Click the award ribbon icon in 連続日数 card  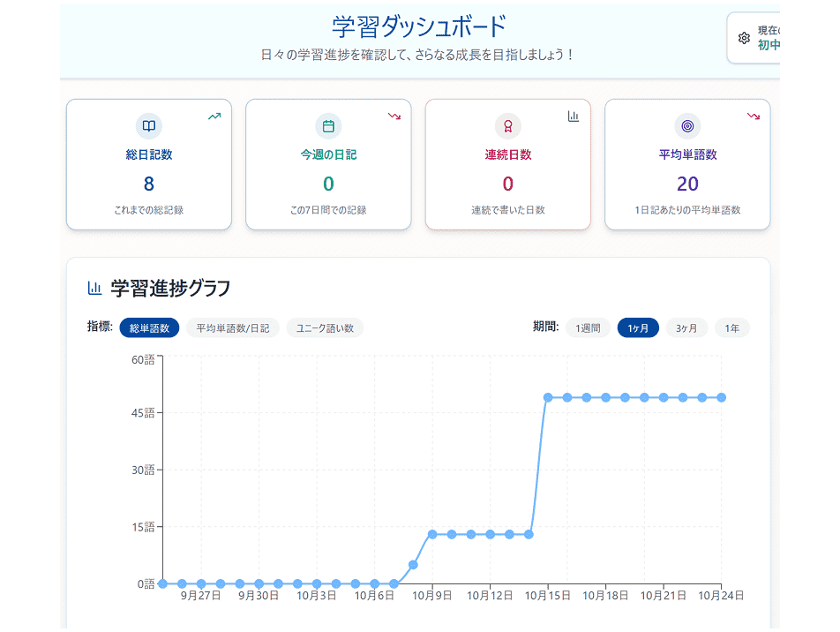point(508,126)
